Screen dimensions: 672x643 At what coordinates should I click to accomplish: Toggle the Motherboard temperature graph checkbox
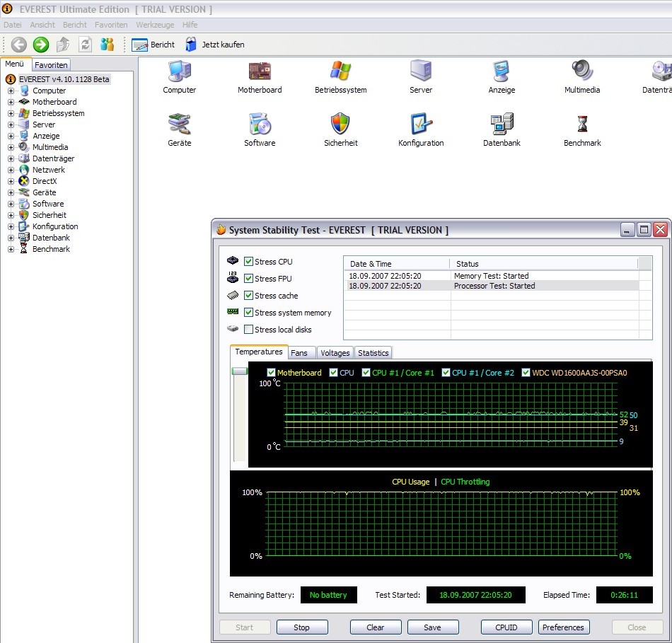pyautogui.click(x=271, y=373)
